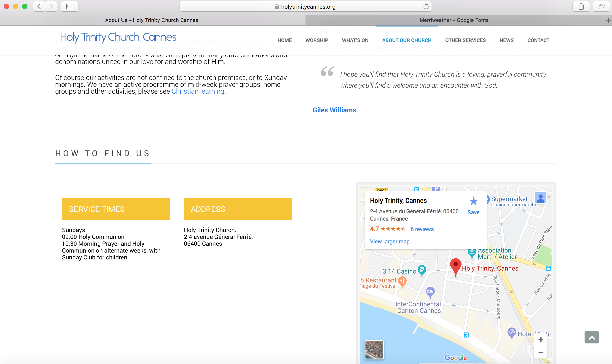Switch to Merriweather Google Fonts tab
This screenshot has height=364, width=612.
[x=454, y=20]
